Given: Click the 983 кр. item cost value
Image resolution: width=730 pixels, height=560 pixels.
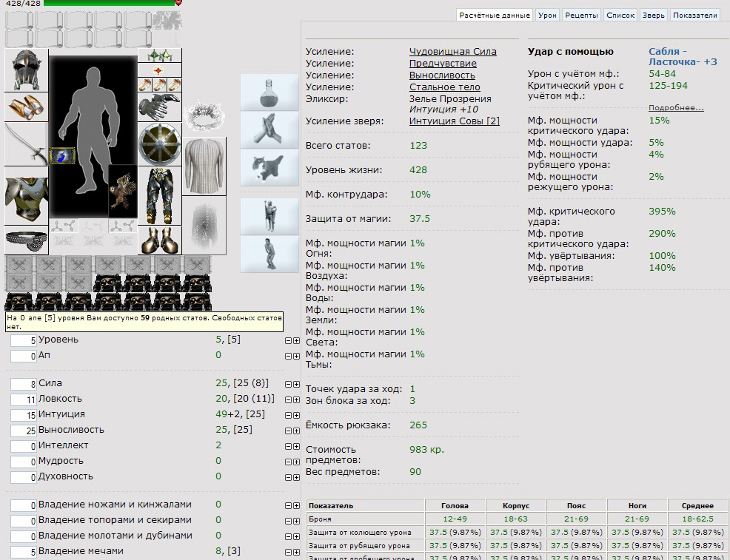Looking at the screenshot, I should 427,450.
